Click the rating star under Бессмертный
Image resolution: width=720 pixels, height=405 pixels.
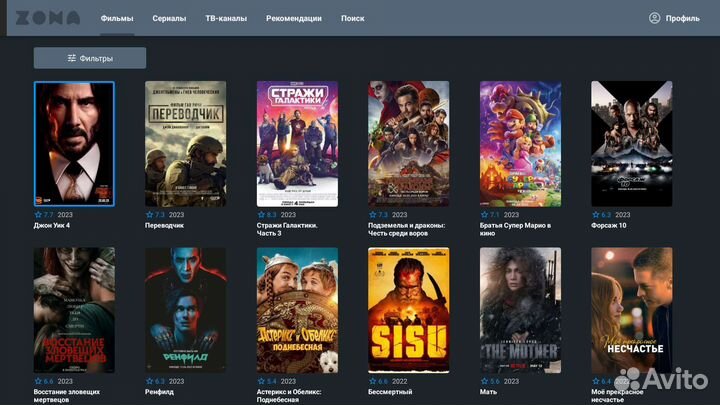(x=372, y=381)
